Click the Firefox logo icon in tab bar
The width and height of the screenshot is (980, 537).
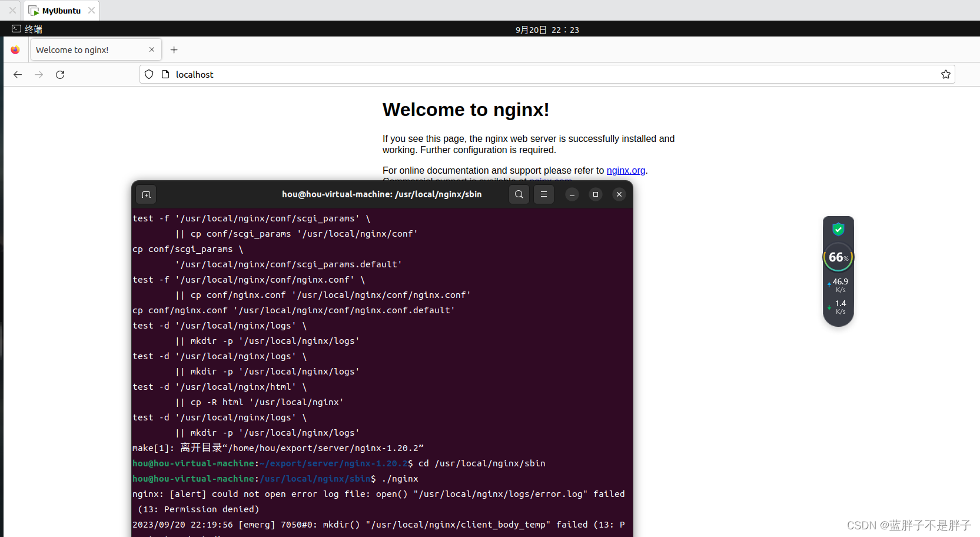15,50
